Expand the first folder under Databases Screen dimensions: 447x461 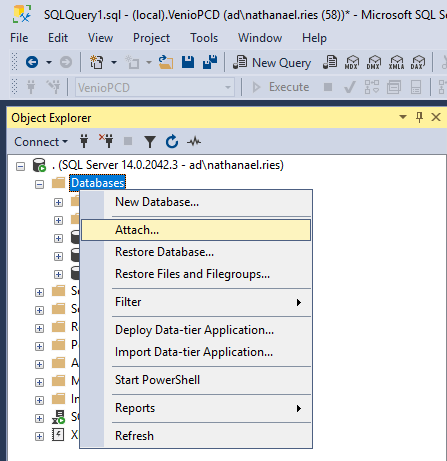click(58, 202)
